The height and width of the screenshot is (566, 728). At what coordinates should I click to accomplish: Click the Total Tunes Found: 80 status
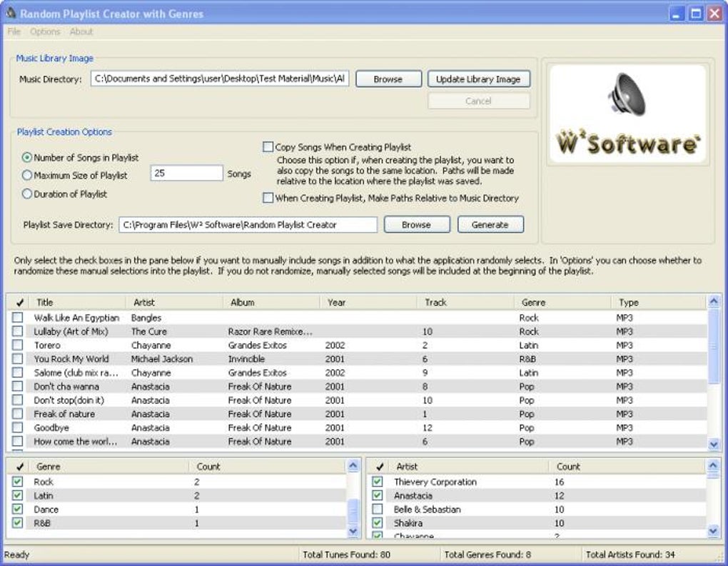346,555
